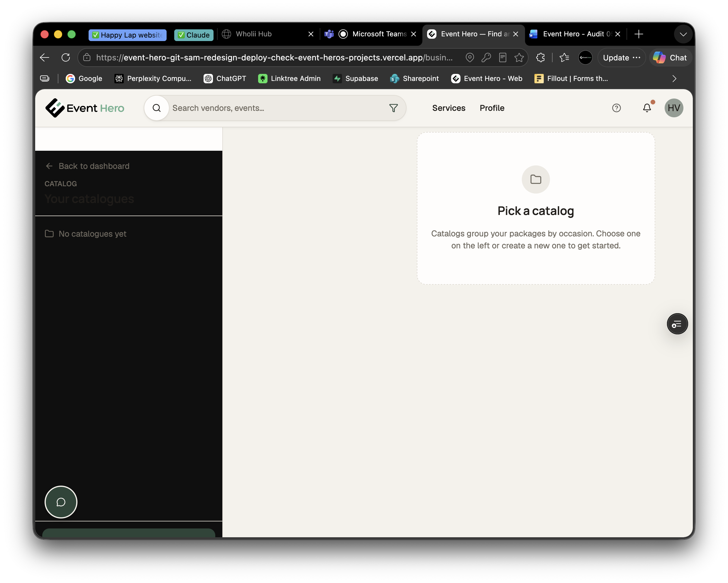Screen dimensions: 728x583
Task: Open the Linktree Admin bookmark
Action: coord(289,79)
